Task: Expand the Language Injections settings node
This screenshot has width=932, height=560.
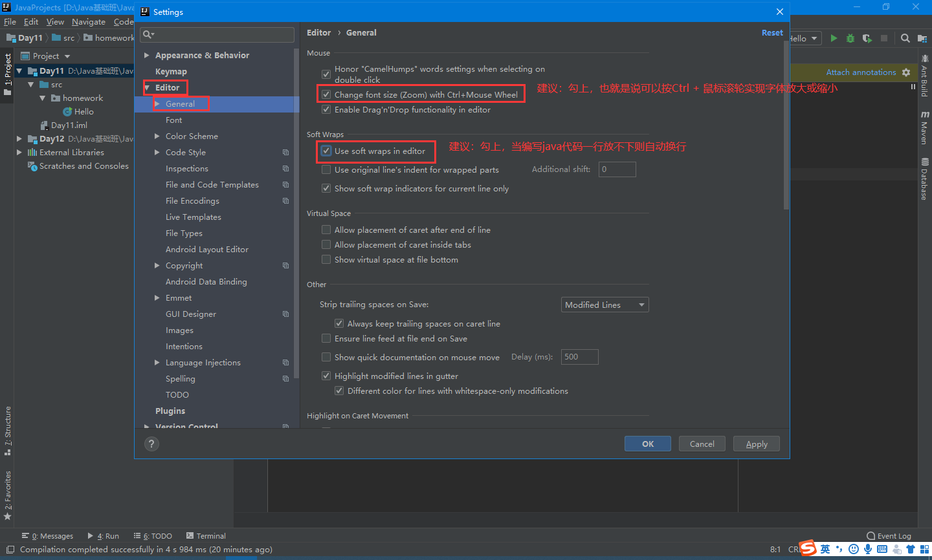Action: click(157, 363)
